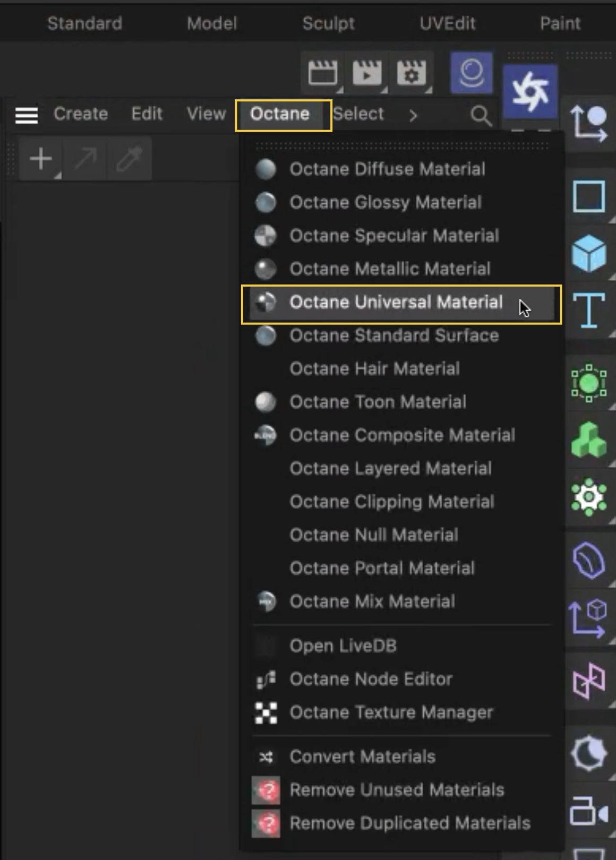Click the green cloner cubes icon

589,440
